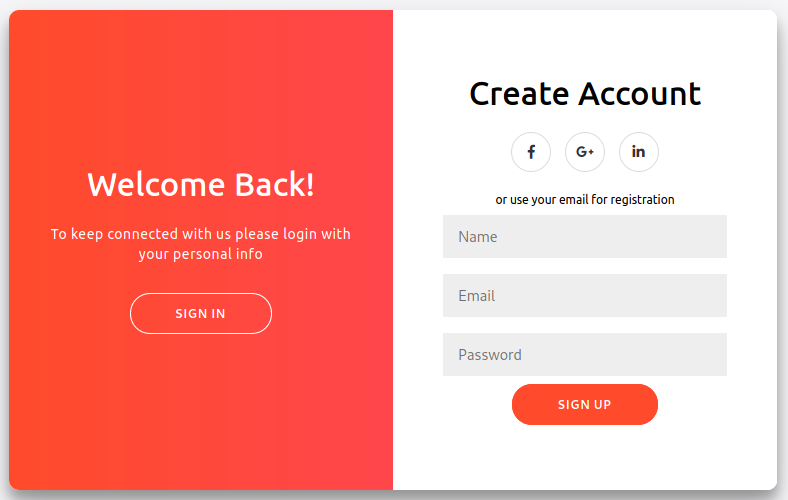The image size is (788, 500).
Task: Click the Google Plus social icon
Action: point(585,152)
